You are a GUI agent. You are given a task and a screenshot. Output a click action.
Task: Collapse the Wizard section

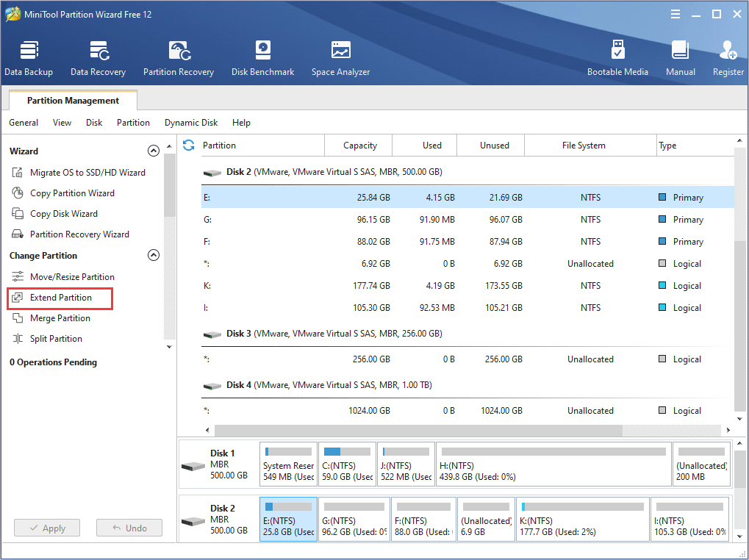(x=154, y=151)
